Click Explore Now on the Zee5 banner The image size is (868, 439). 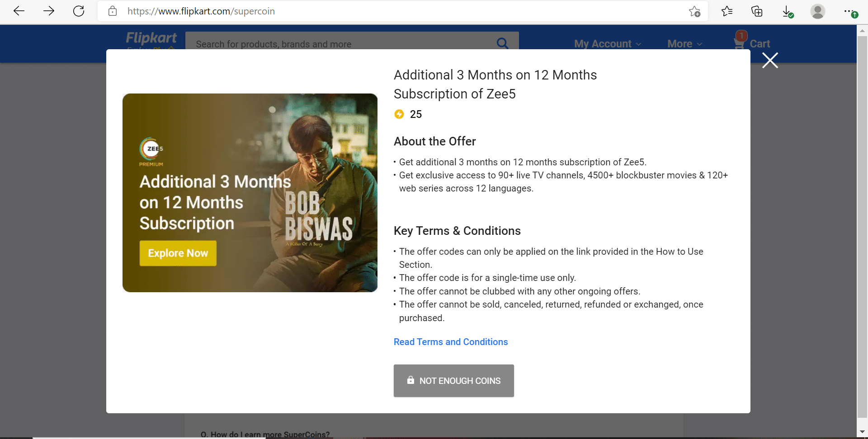[x=177, y=253]
